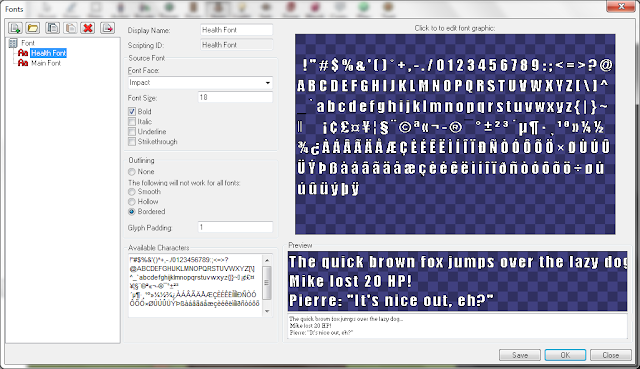
Task: Click the Font root grid icon in tree
Action: [13, 43]
